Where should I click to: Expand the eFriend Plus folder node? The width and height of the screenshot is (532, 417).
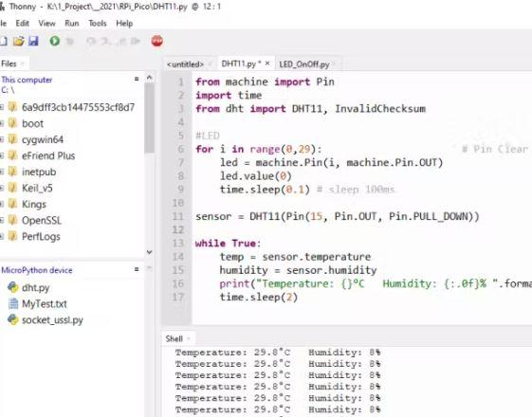tap(2, 155)
